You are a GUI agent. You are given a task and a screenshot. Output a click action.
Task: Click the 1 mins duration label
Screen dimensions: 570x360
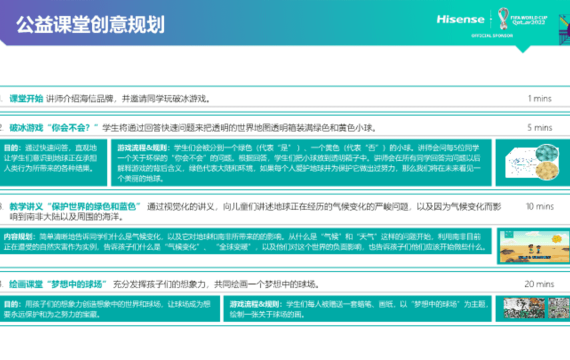click(x=540, y=99)
